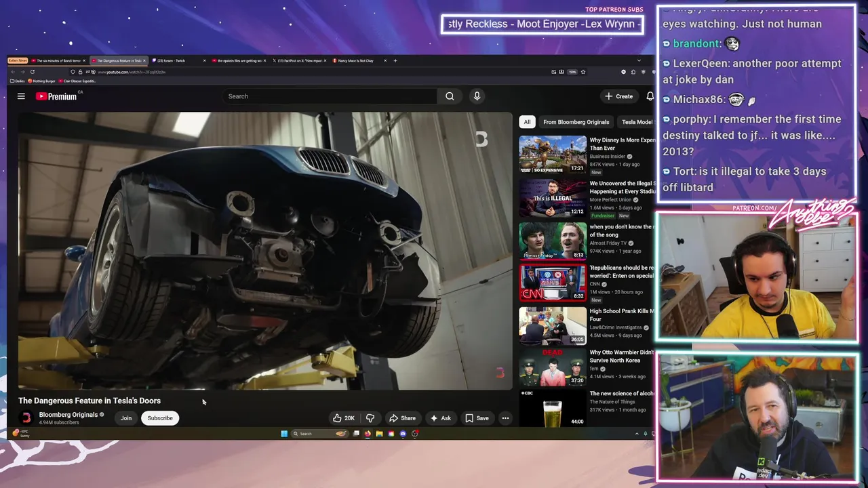
Task: Open YouTube notifications bell
Action: [x=650, y=96]
